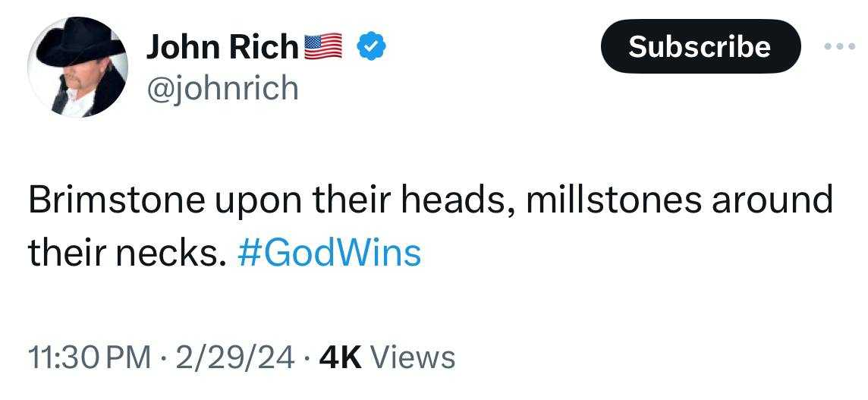This screenshot has height=400, width=868.
Task: Click the word 'Rich' in the display name
Action: 264,47
